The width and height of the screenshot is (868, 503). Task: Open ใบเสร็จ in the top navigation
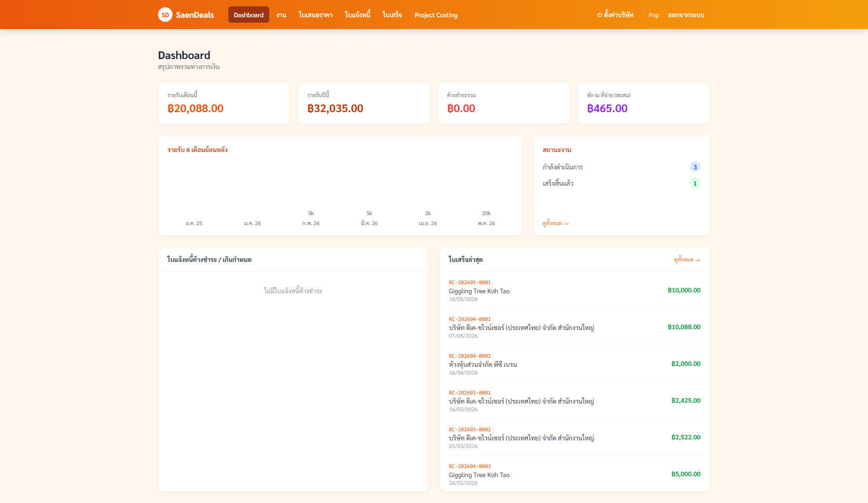click(392, 15)
